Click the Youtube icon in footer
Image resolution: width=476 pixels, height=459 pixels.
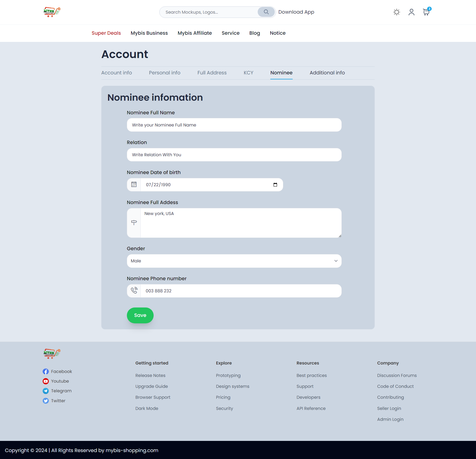click(x=46, y=381)
